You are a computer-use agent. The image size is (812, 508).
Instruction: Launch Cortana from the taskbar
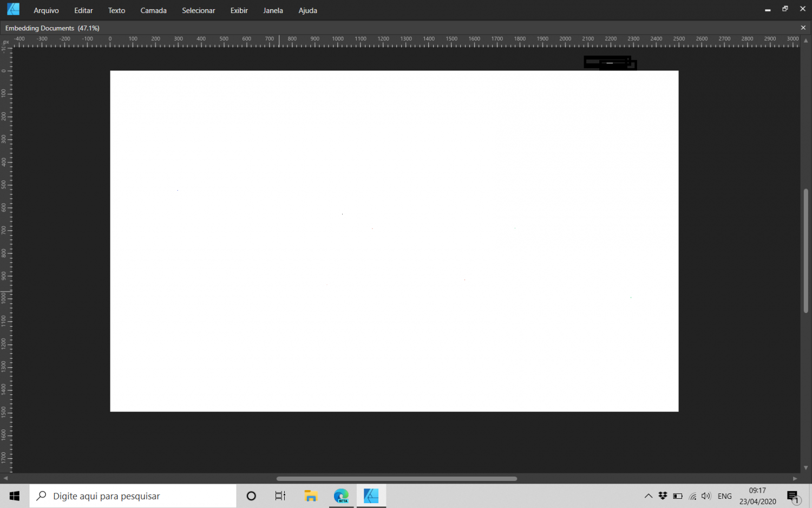point(250,496)
